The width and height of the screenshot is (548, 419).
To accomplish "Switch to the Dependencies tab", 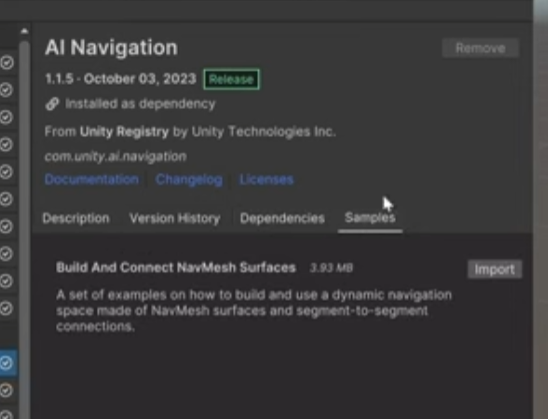I will click(x=282, y=218).
